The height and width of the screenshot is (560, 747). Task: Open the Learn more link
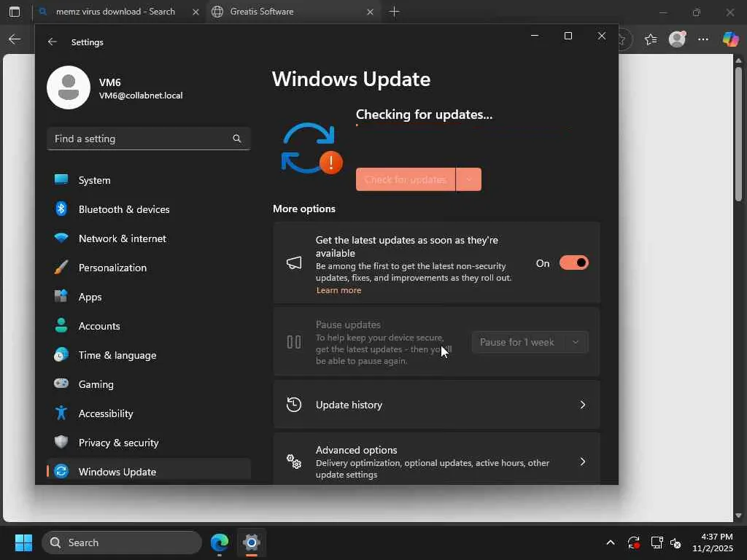coord(338,290)
